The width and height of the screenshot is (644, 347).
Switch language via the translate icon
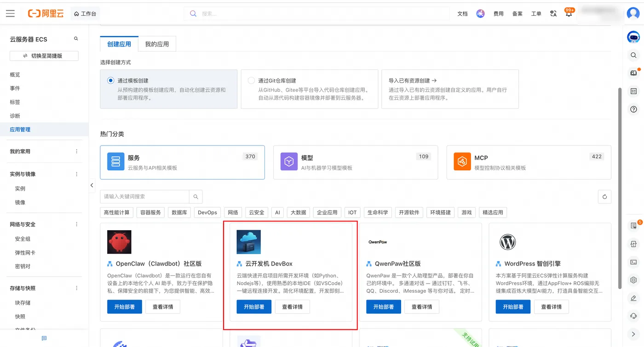tap(553, 14)
